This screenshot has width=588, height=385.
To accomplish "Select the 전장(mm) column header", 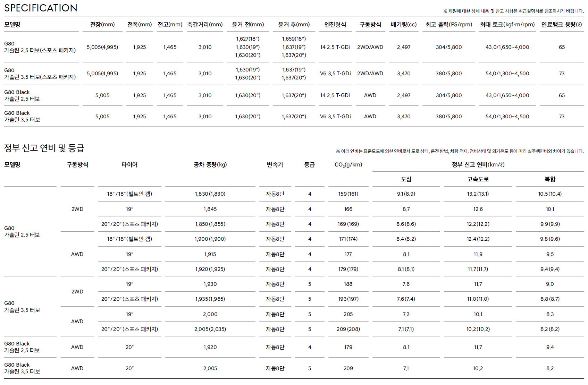I will coord(102,25).
